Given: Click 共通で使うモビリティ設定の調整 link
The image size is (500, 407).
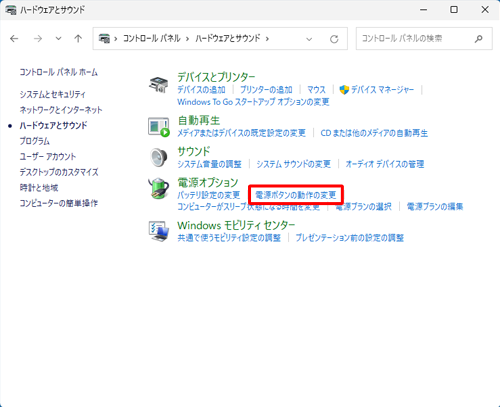Looking at the screenshot, I should pos(229,238).
